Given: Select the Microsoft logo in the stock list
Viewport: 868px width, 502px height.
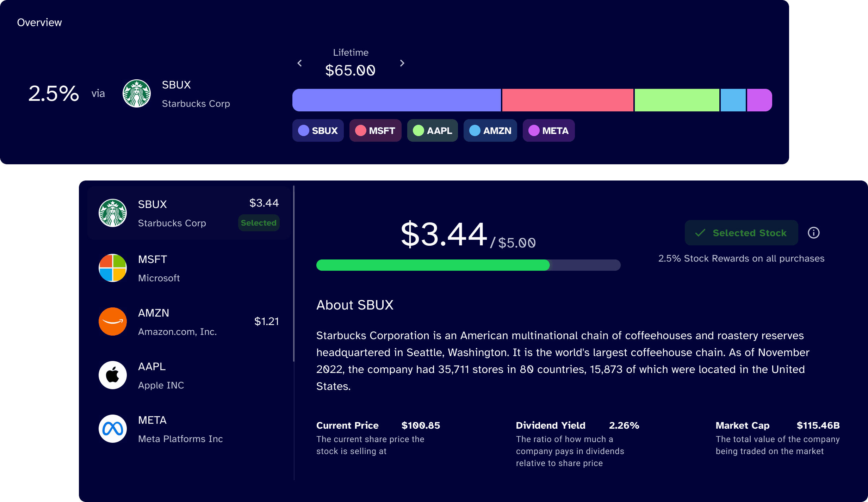Looking at the screenshot, I should pos(113,268).
